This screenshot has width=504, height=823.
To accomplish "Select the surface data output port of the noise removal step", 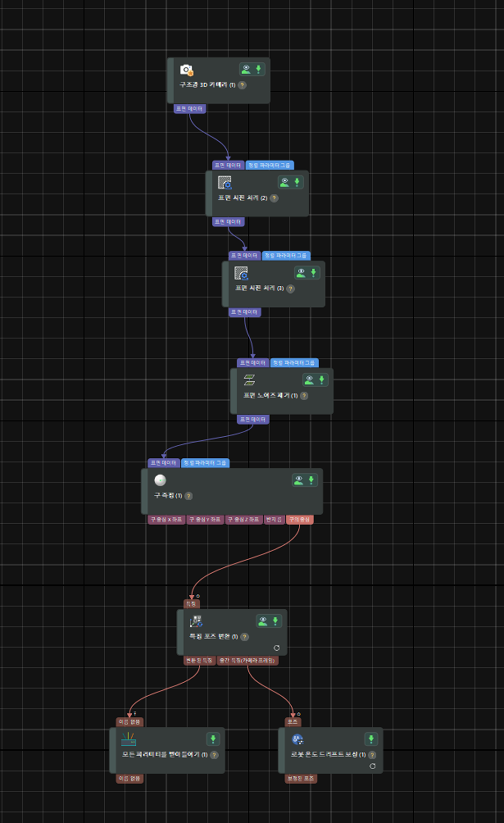I will click(x=253, y=419).
